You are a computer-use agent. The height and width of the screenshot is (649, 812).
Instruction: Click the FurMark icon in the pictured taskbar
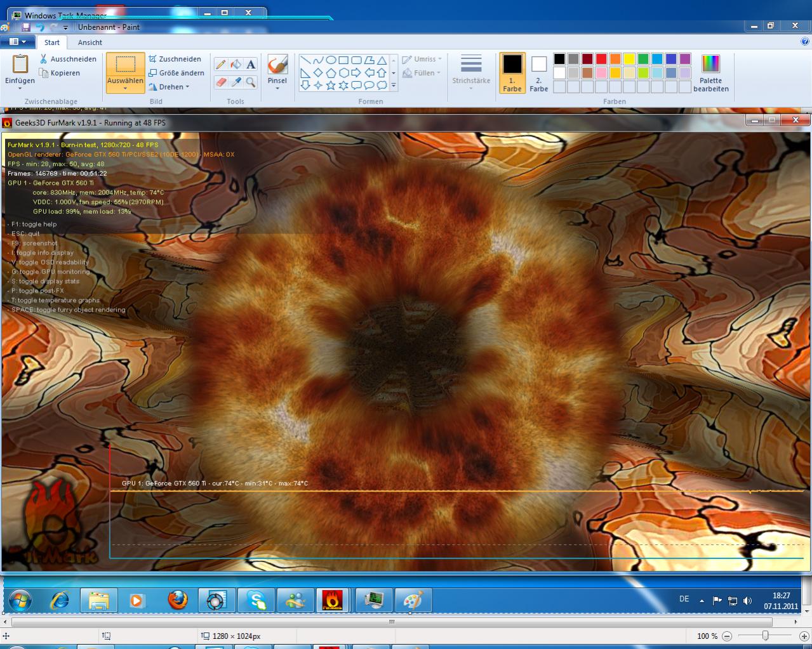(x=332, y=600)
